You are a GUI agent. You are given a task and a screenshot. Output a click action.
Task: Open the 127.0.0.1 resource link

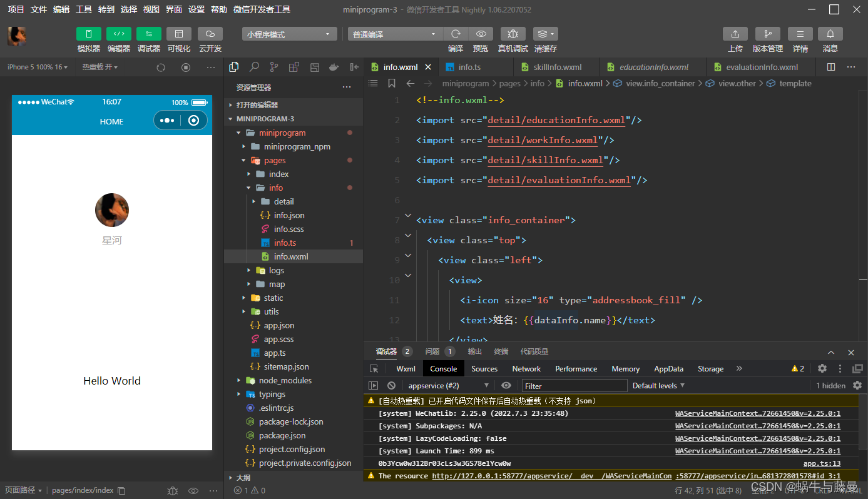tap(552, 476)
